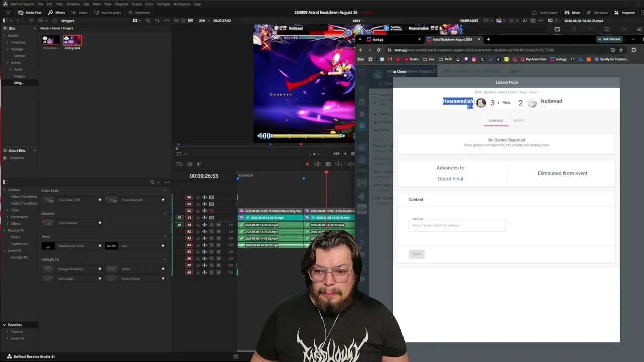Disable video track V2
Screen dimensions: 644x362
(x=211, y=211)
